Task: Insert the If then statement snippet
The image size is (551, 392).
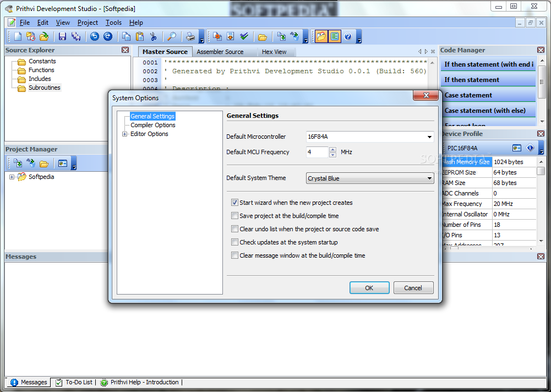Action: tap(488, 80)
